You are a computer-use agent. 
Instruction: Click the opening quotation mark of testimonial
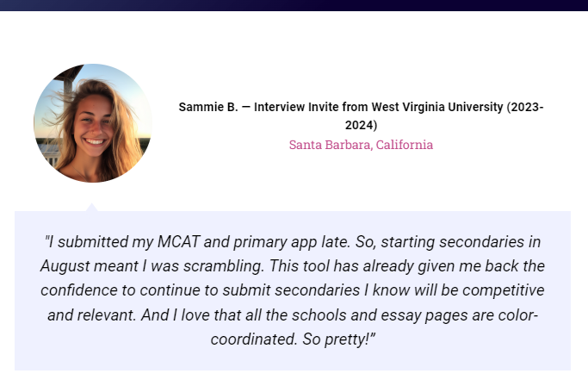[x=46, y=240]
